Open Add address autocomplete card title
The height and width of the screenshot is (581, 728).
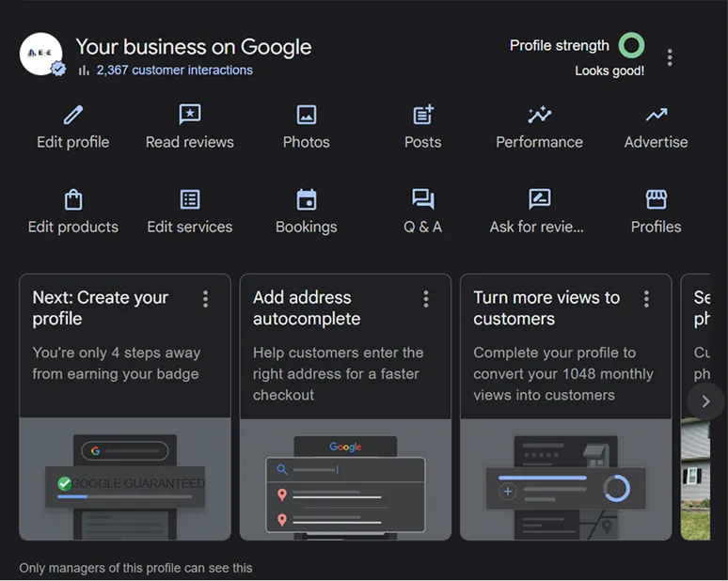pos(307,308)
